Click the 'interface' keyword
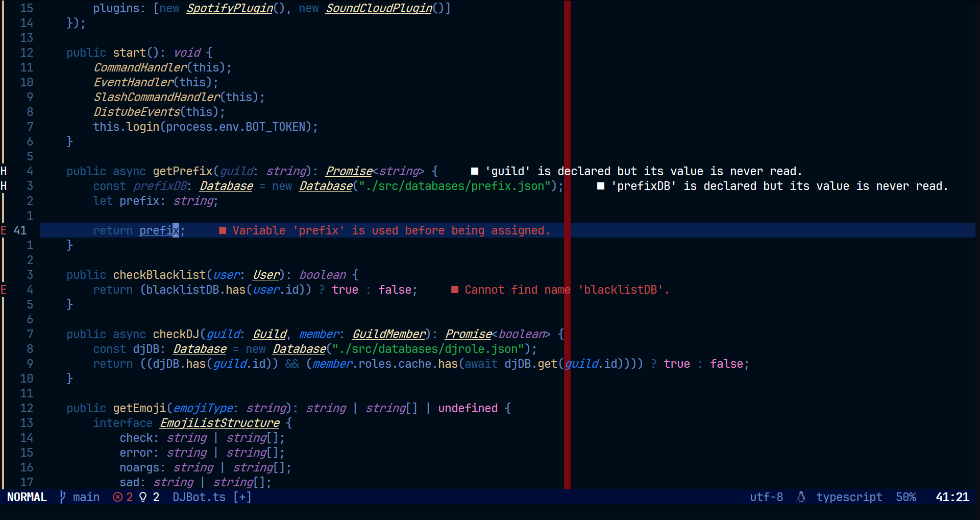The image size is (980, 520). (123, 423)
